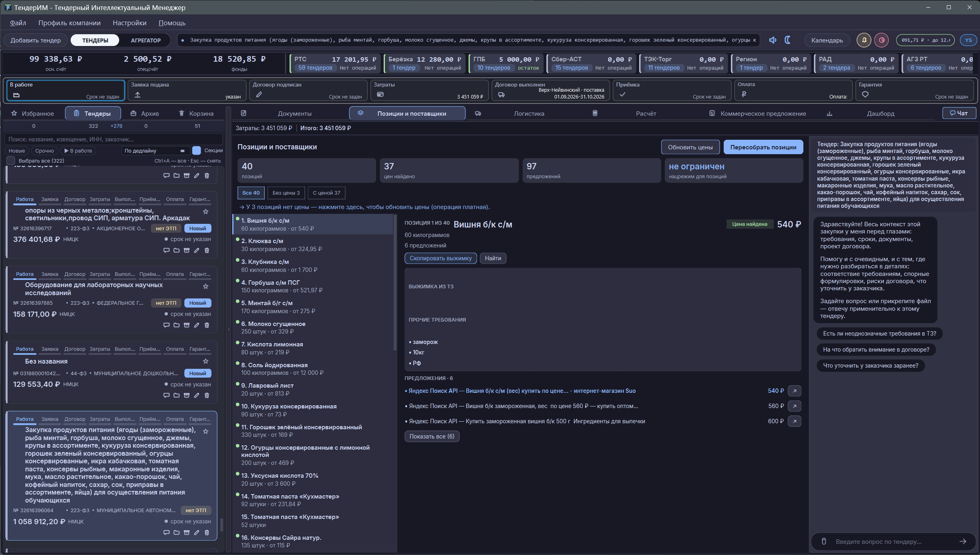980x555 pixels.
Task: Toggle the В работе filter chip
Action: point(78,151)
